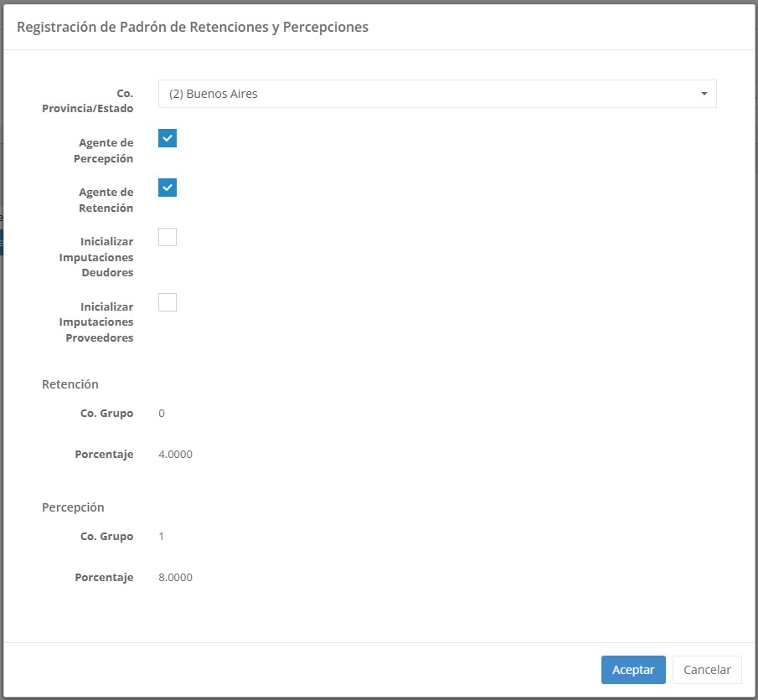The image size is (758, 700).
Task: Select the Retención Porcentaje value 4.0000
Action: (x=175, y=455)
